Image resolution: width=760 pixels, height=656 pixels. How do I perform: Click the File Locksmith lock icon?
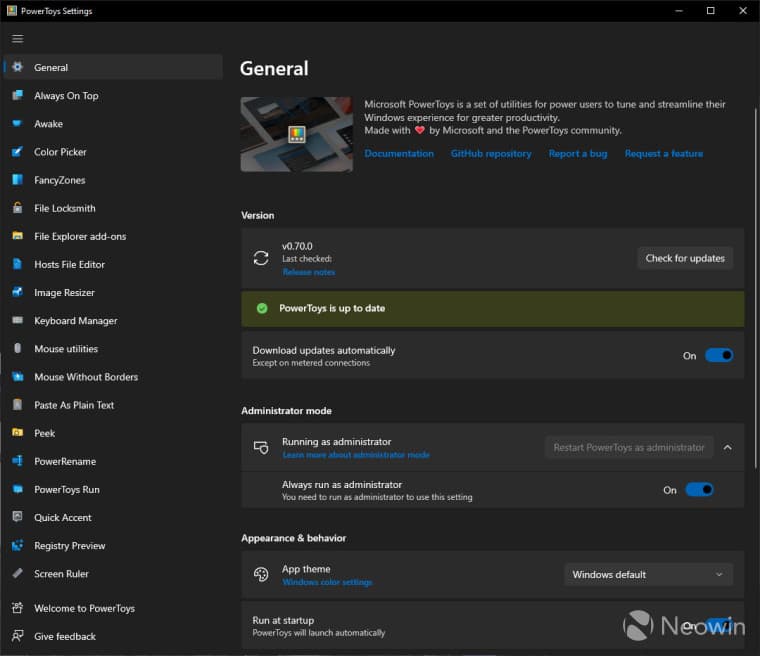(x=17, y=208)
